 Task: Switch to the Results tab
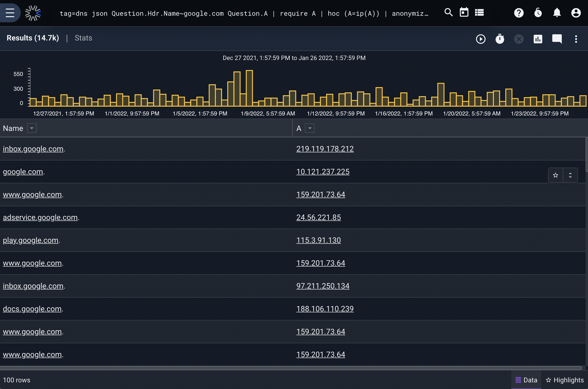coord(33,38)
